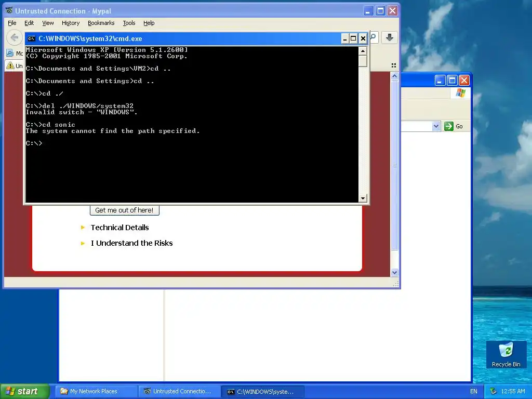Click Windows flag logo in Explorer window
Screen dimensions: 532x399
pyautogui.click(x=461, y=92)
